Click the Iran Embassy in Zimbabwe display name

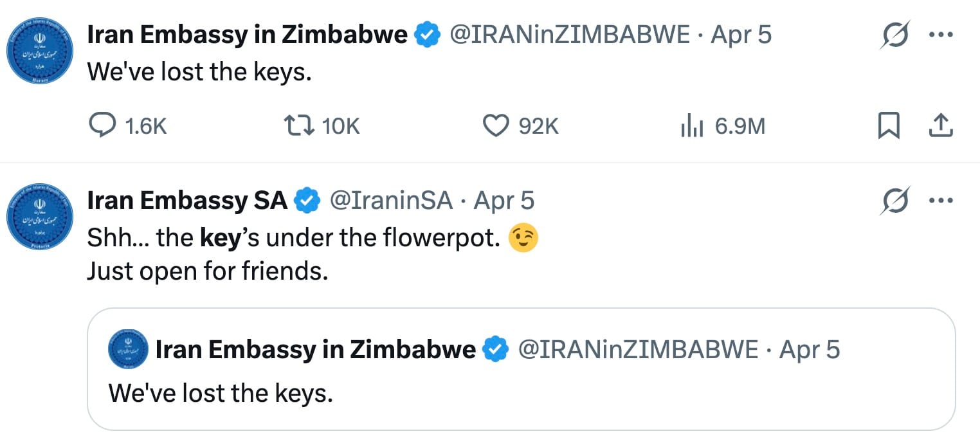[x=247, y=35]
